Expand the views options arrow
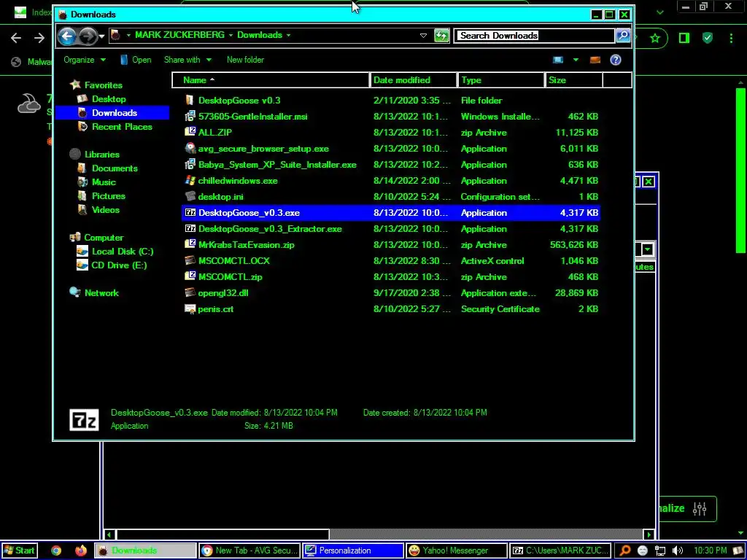The image size is (747, 560). (576, 60)
